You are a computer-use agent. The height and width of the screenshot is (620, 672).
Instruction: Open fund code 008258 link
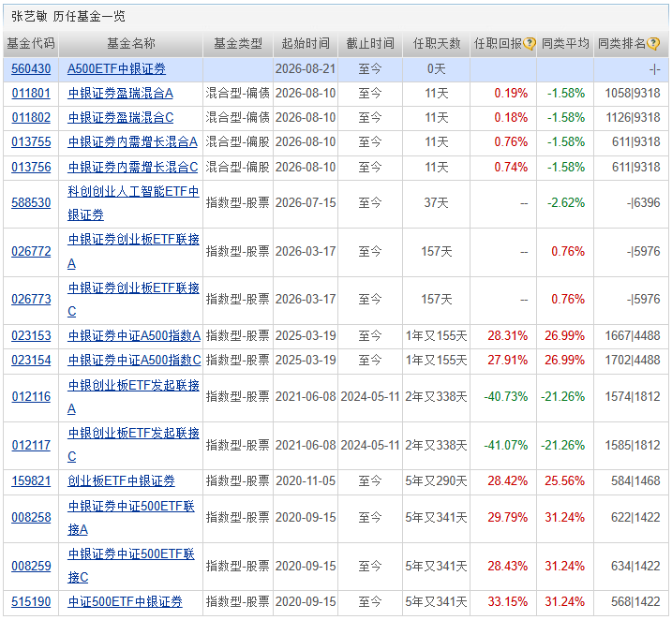tap(31, 517)
